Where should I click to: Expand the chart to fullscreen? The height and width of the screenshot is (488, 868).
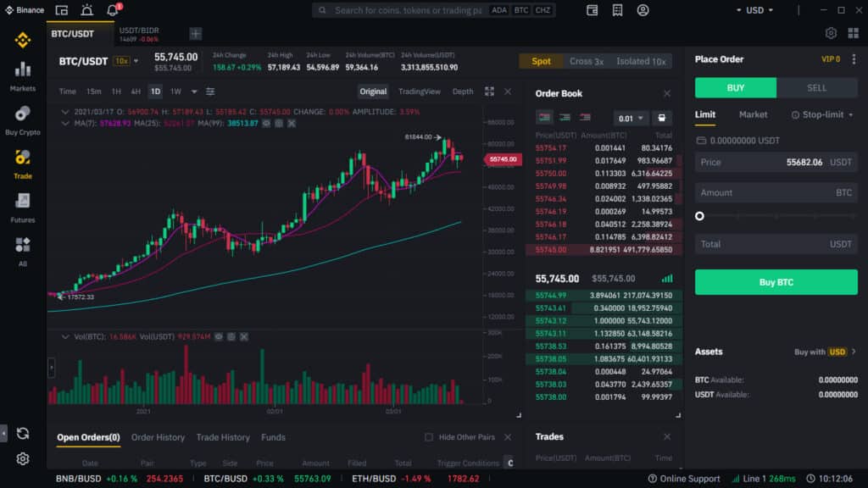(489, 91)
